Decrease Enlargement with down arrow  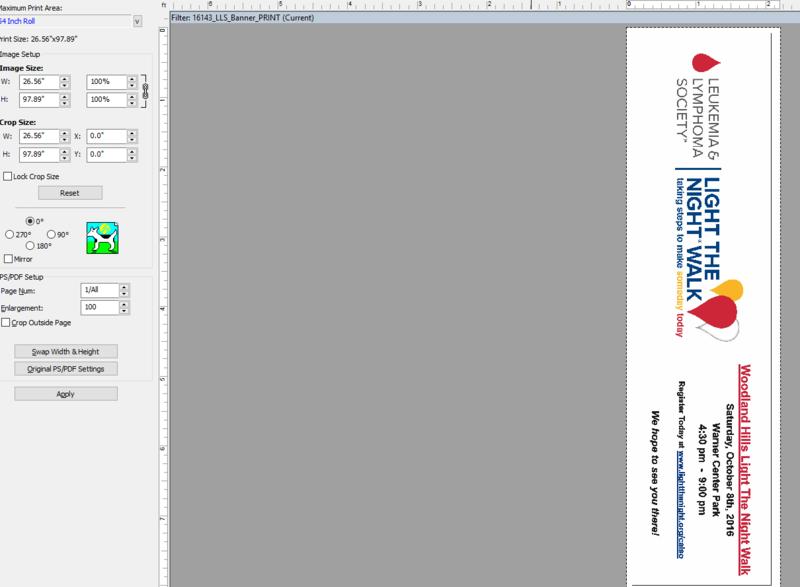click(x=124, y=311)
